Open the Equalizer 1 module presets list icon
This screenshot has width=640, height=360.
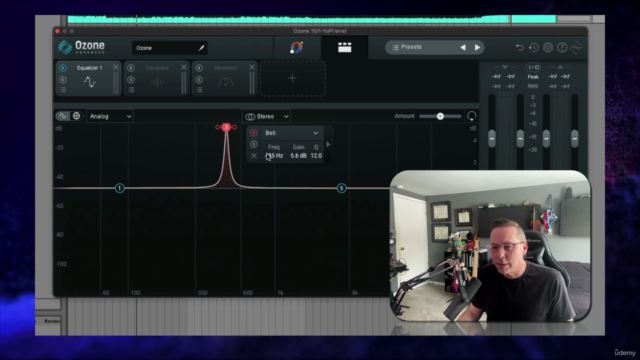pyautogui.click(x=63, y=90)
